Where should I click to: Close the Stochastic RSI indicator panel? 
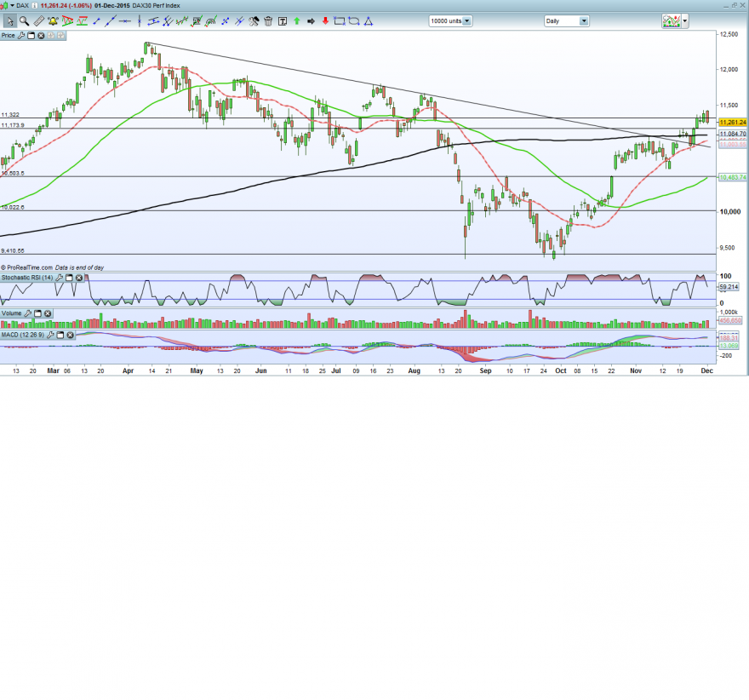[x=79, y=278]
